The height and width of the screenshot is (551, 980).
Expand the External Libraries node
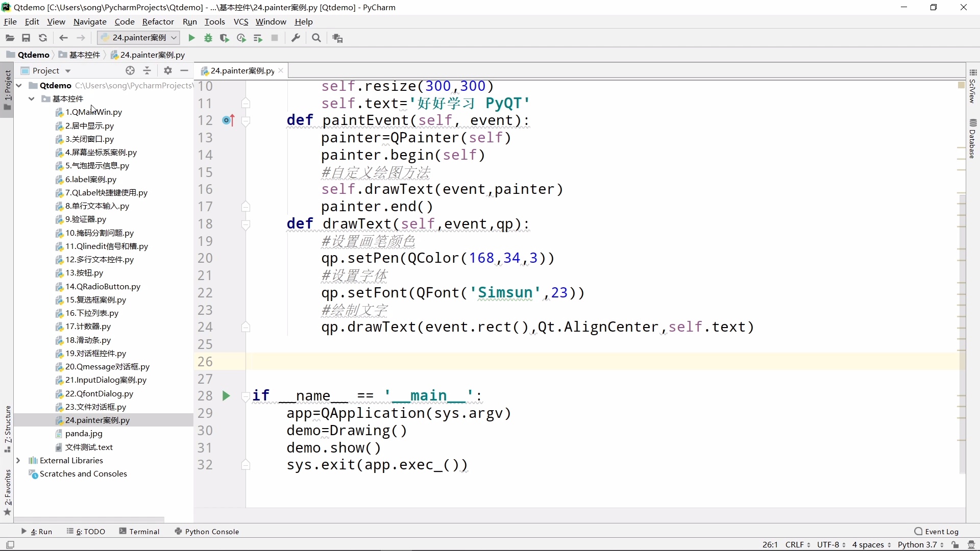(x=19, y=460)
